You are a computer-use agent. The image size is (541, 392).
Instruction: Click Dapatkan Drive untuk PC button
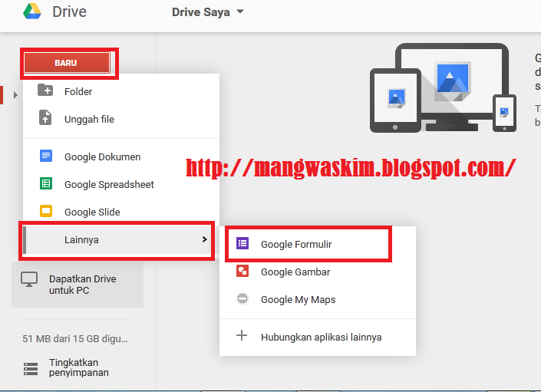pyautogui.click(x=78, y=285)
